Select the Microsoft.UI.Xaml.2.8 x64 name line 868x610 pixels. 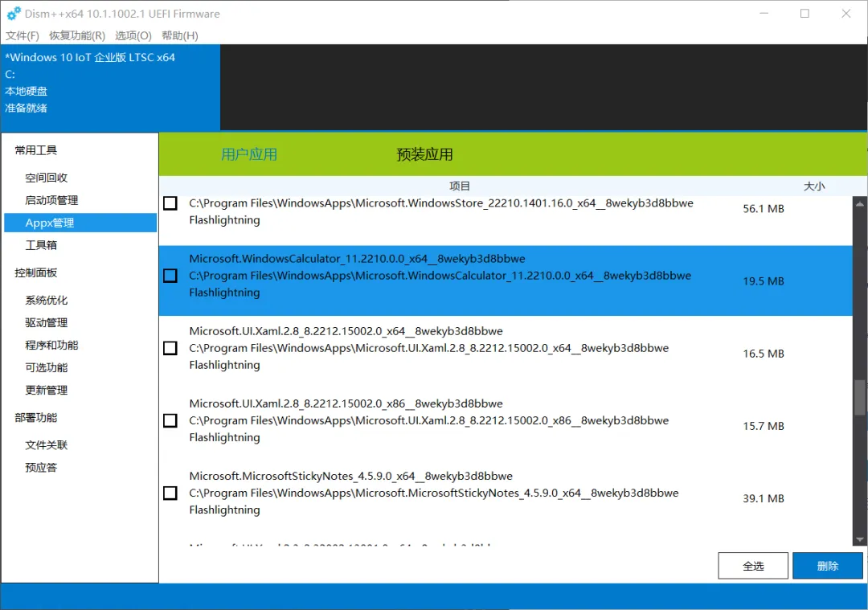346,331
